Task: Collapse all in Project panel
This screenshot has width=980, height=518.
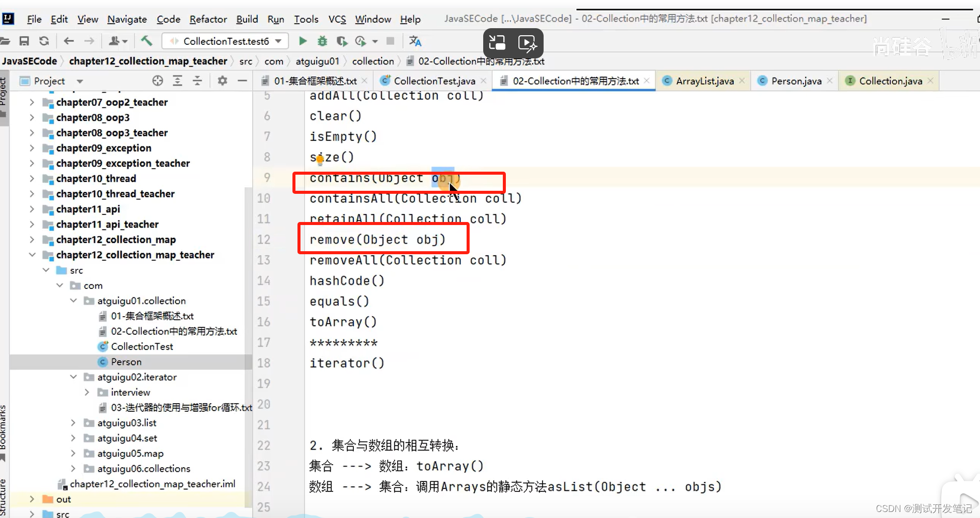Action: click(197, 81)
